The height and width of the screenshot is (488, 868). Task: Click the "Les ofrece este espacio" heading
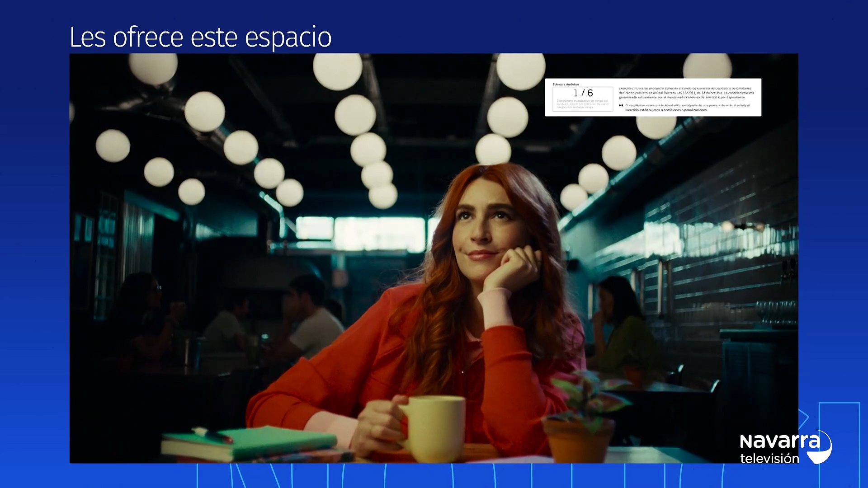pos(201,38)
